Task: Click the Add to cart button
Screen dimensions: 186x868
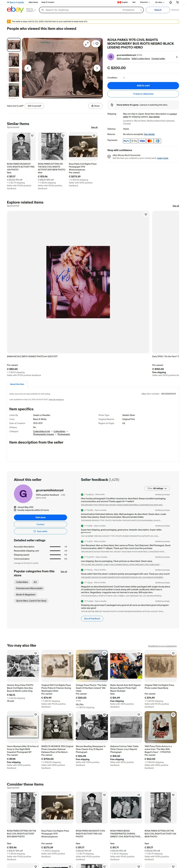Action: coord(143,86)
